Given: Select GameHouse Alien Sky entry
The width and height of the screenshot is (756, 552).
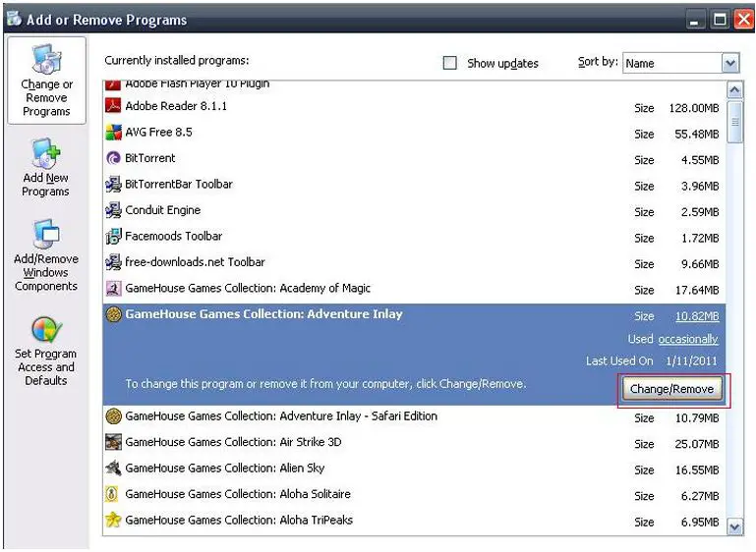Looking at the screenshot, I should point(414,469).
